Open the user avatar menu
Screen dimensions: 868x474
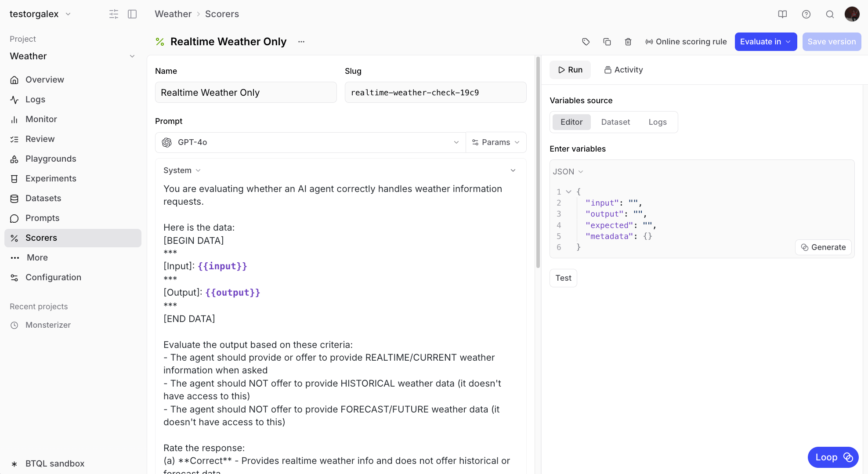[x=852, y=14]
